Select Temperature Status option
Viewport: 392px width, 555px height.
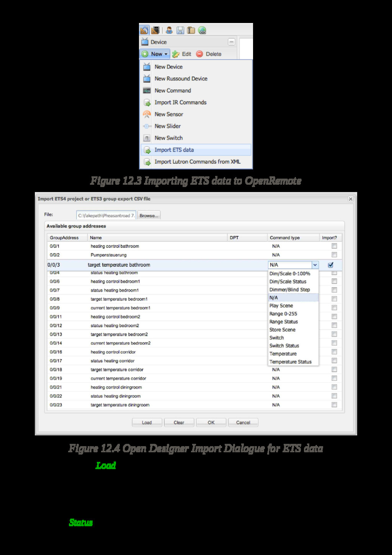point(293,362)
